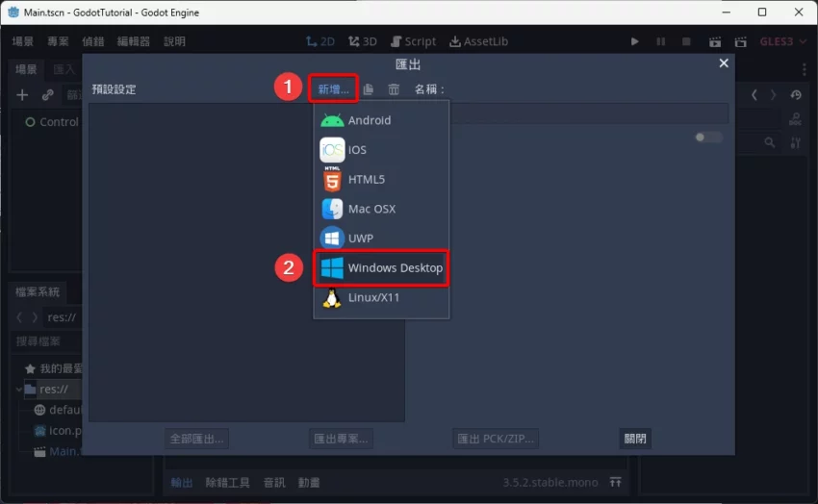Toggle the switch in the export dialog

[x=708, y=138]
